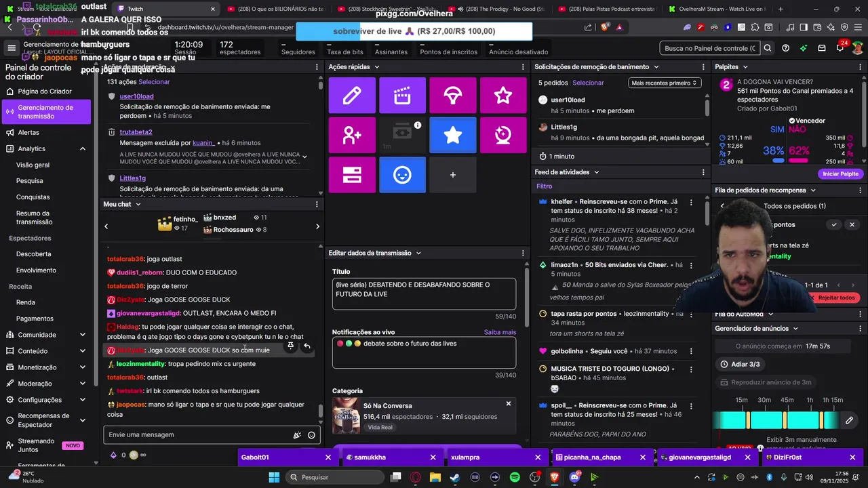Click the Filtro link in the activity feed
The image size is (868, 488).
545,186
